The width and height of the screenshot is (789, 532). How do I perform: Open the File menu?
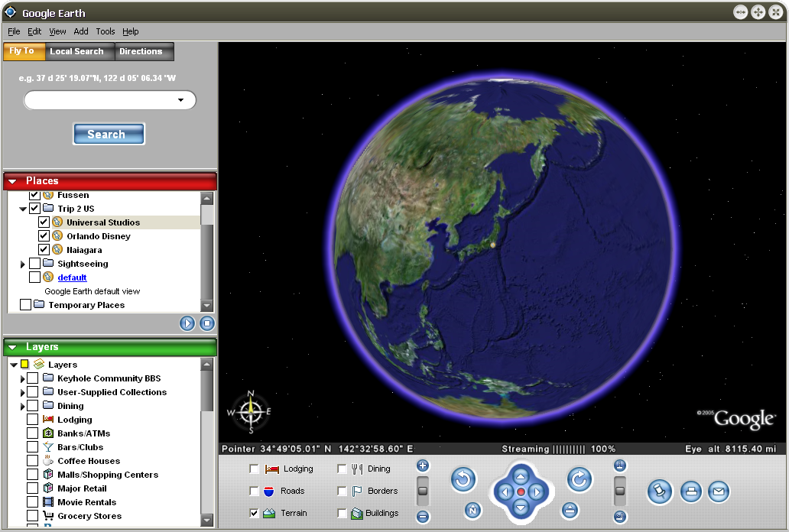click(x=14, y=31)
